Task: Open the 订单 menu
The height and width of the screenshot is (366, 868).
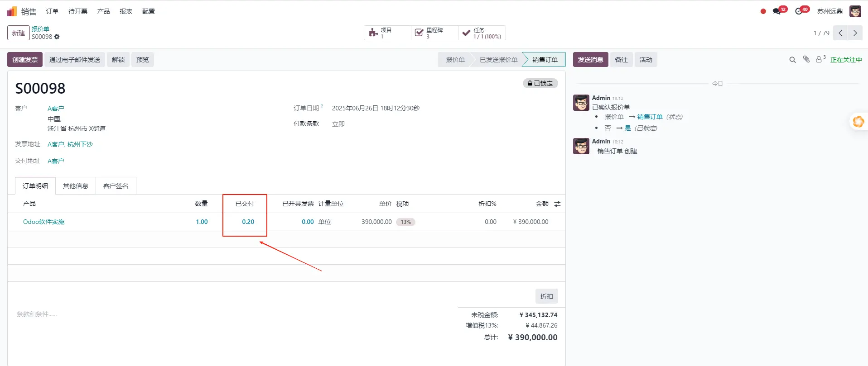Action: tap(52, 11)
